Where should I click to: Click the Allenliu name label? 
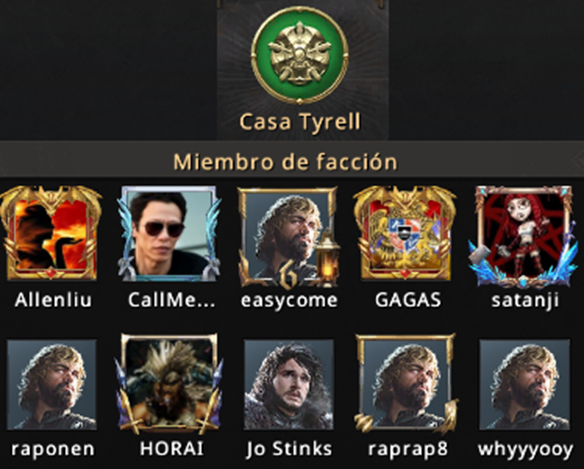[53, 300]
